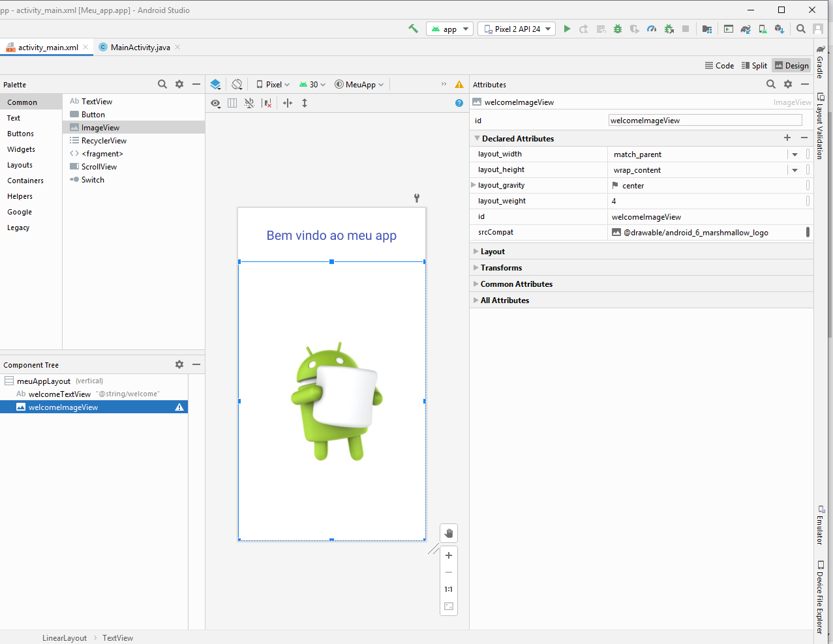Click the orientation rotate icon in the design toolbar
833x644 pixels.
pyautogui.click(x=237, y=85)
